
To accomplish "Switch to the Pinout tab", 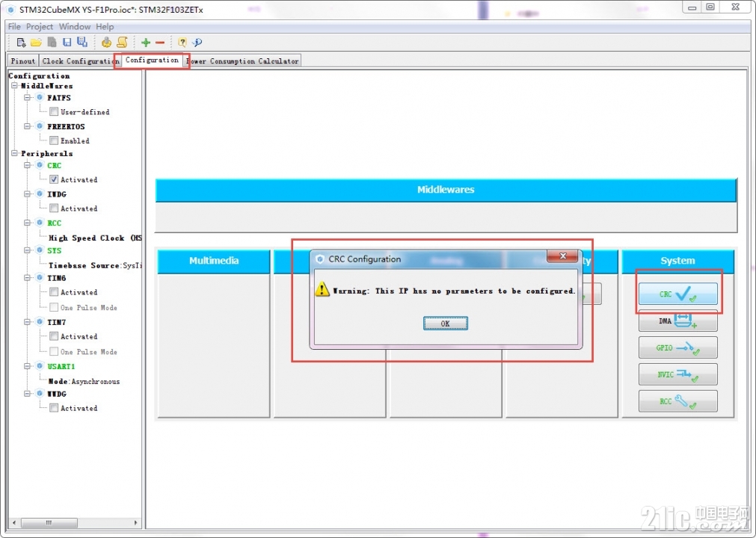I will [22, 61].
